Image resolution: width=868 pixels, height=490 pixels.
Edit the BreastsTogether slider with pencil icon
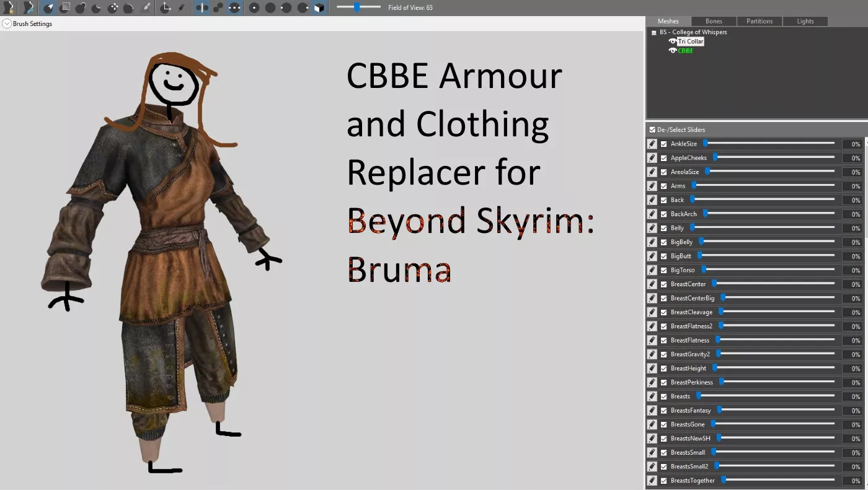click(x=652, y=481)
